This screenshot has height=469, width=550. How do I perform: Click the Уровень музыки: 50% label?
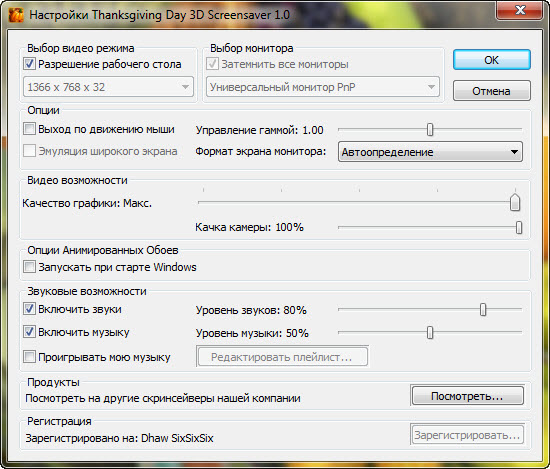coord(252,333)
